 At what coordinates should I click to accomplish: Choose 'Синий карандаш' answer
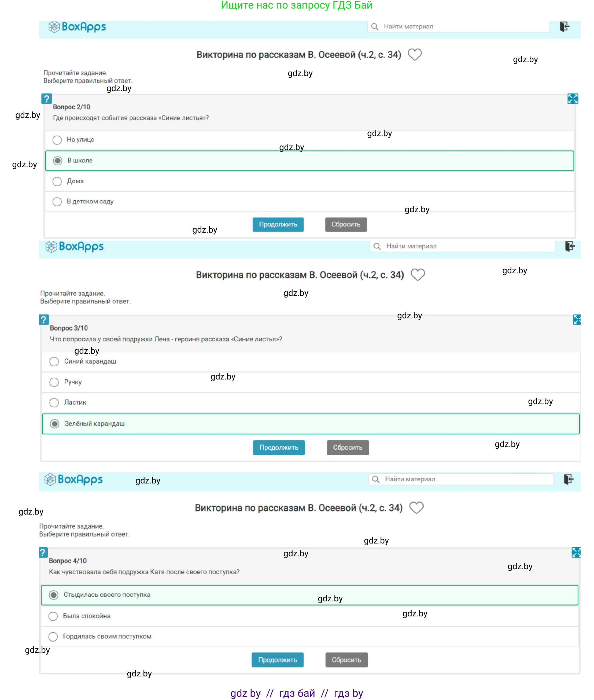click(x=54, y=362)
